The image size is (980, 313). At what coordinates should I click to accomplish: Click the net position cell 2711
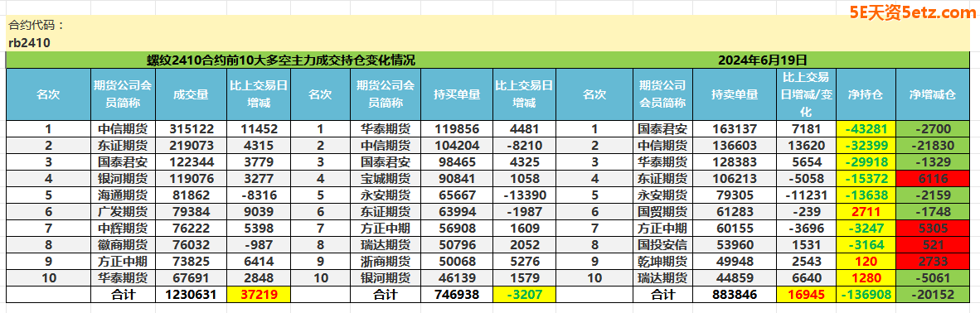point(866,211)
